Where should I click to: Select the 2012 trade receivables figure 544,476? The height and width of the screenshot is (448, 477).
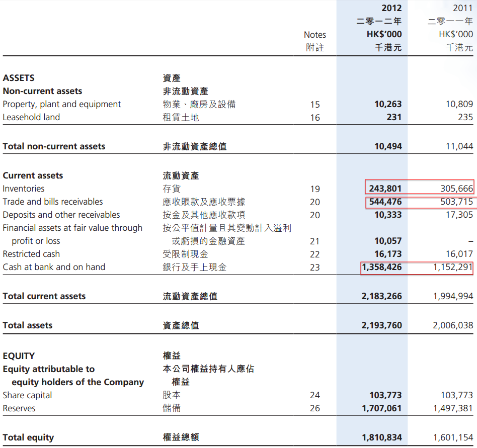385,202
